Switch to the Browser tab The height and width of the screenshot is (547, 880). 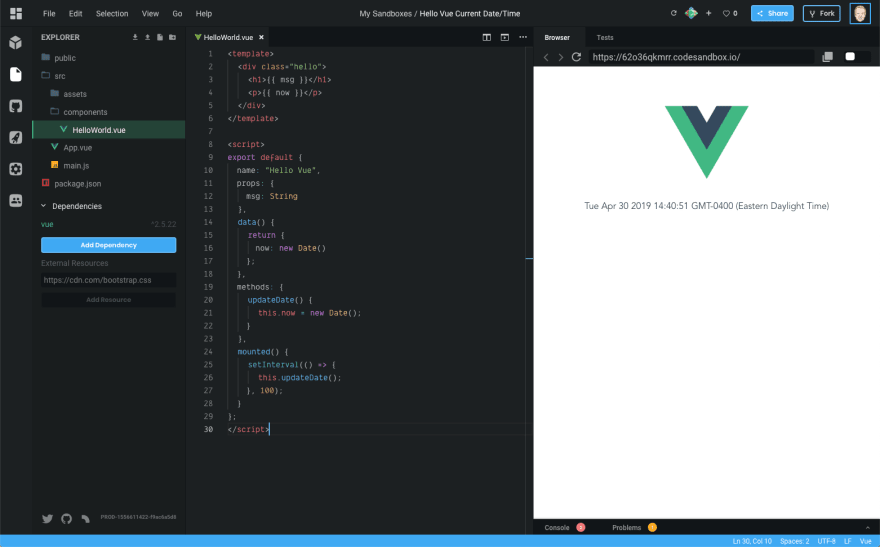coord(557,38)
